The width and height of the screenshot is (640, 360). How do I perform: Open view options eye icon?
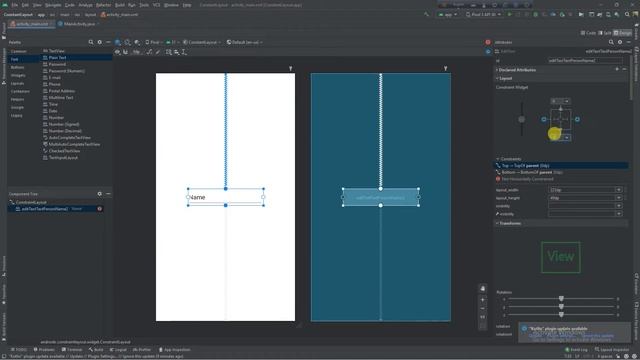click(118, 52)
